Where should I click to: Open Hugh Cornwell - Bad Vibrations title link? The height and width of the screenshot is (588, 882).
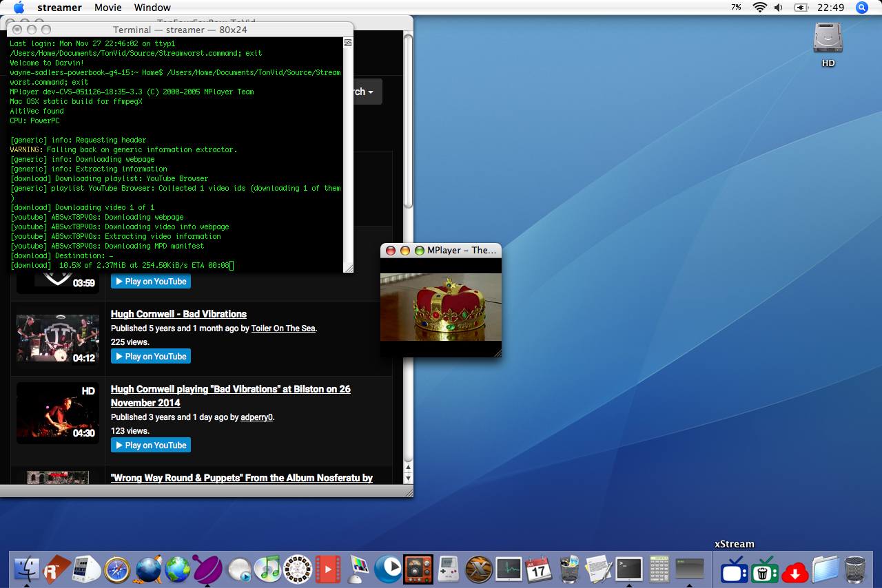[178, 314]
